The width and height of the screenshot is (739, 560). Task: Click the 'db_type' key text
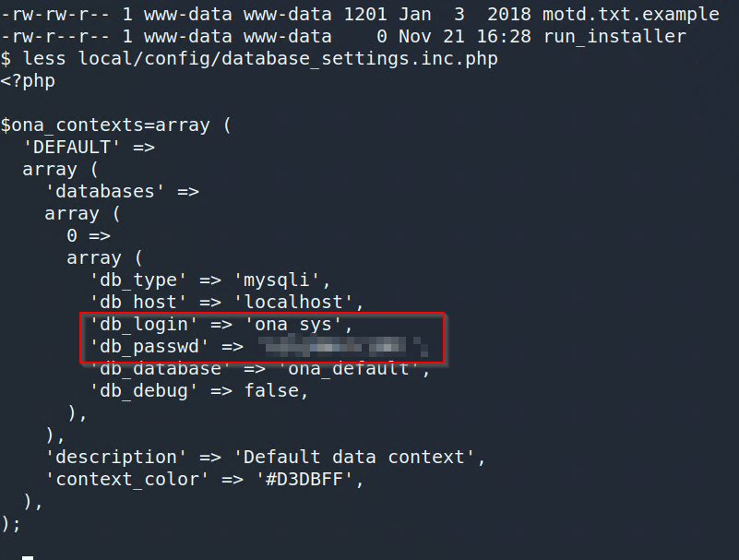138,280
